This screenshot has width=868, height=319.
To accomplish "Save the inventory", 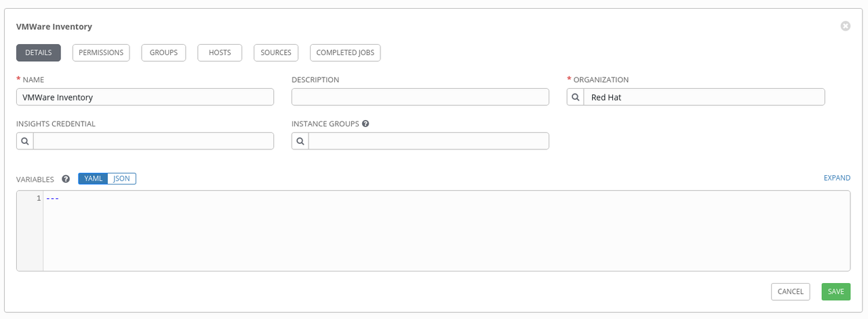I will tap(836, 291).
